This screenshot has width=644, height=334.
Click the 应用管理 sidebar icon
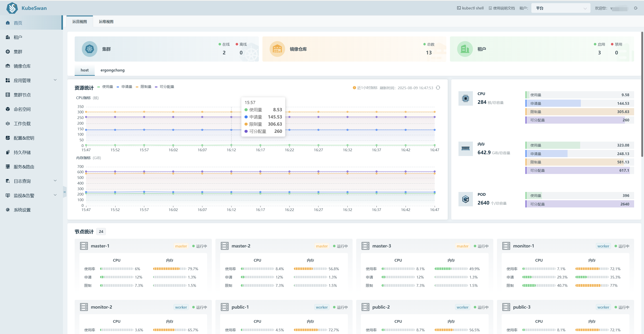[8, 80]
